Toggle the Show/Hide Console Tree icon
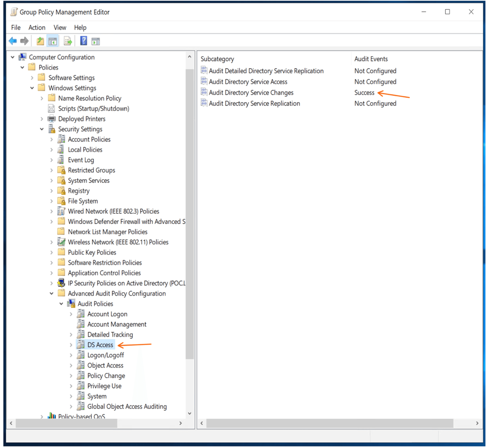Screen dimensions: 488x448 [x=52, y=41]
